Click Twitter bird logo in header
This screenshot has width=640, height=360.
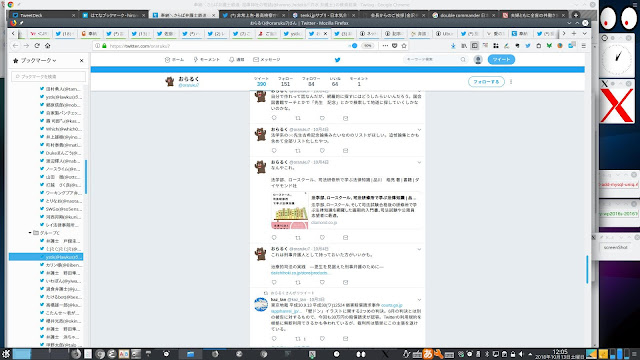(x=338, y=60)
